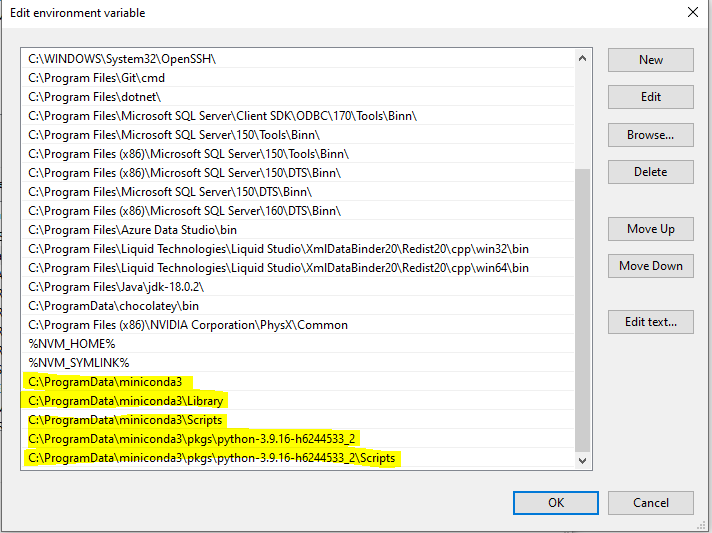Select the C:\ProgramData\chocolatey\bin entry
Screen dimensions: 712x533
pyautogui.click(x=298, y=306)
